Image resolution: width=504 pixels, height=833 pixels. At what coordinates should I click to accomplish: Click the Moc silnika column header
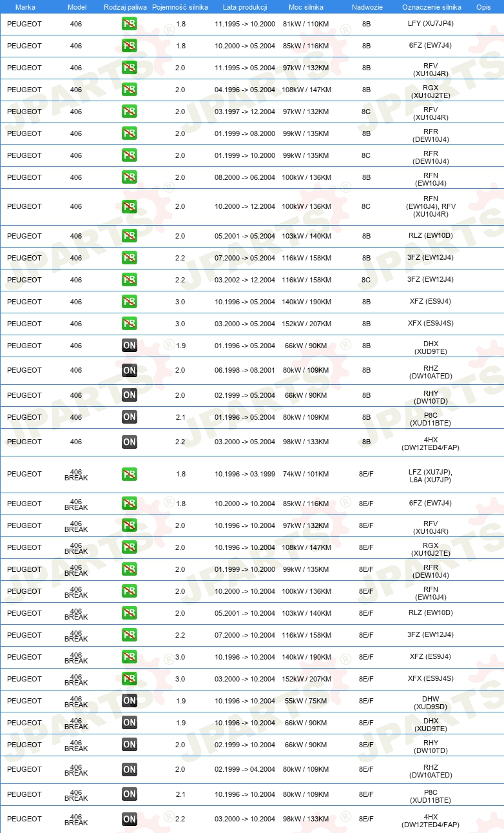pyautogui.click(x=306, y=7)
